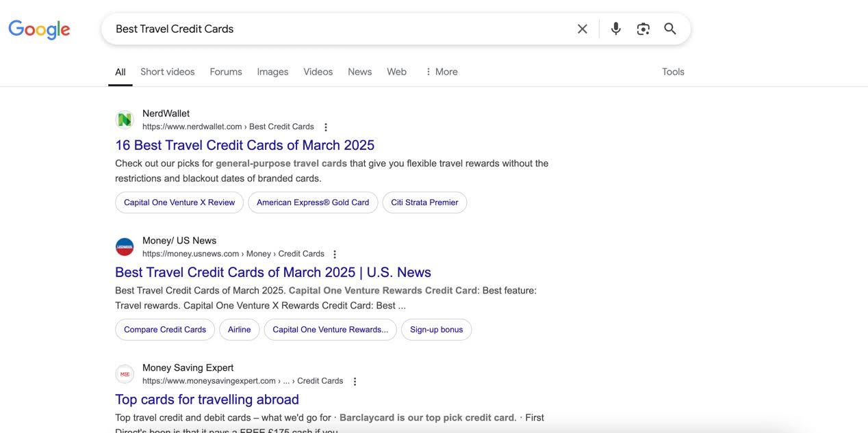868x433 pixels.
Task: Switch to the News tab
Action: pyautogui.click(x=359, y=72)
